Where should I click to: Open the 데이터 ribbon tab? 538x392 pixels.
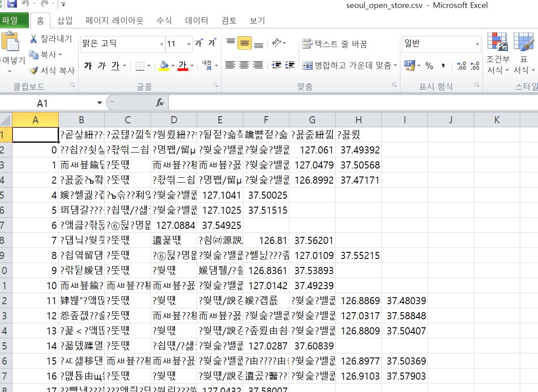click(x=197, y=20)
